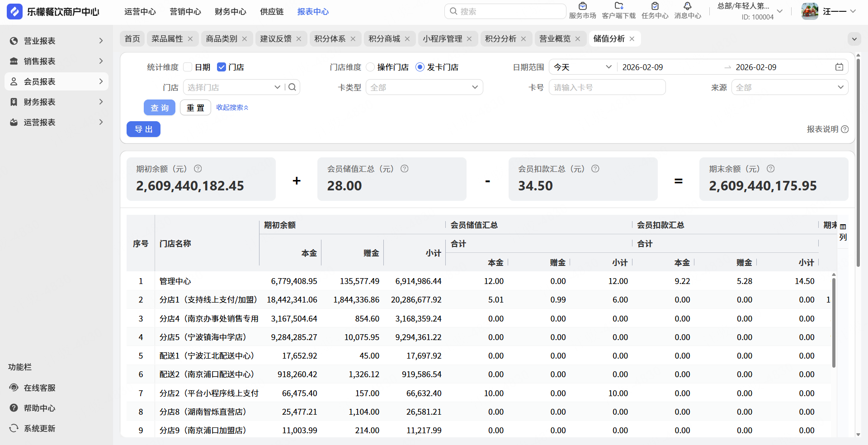The width and height of the screenshot is (868, 445).
Task: Open the 卡类型 dropdown
Action: point(424,87)
